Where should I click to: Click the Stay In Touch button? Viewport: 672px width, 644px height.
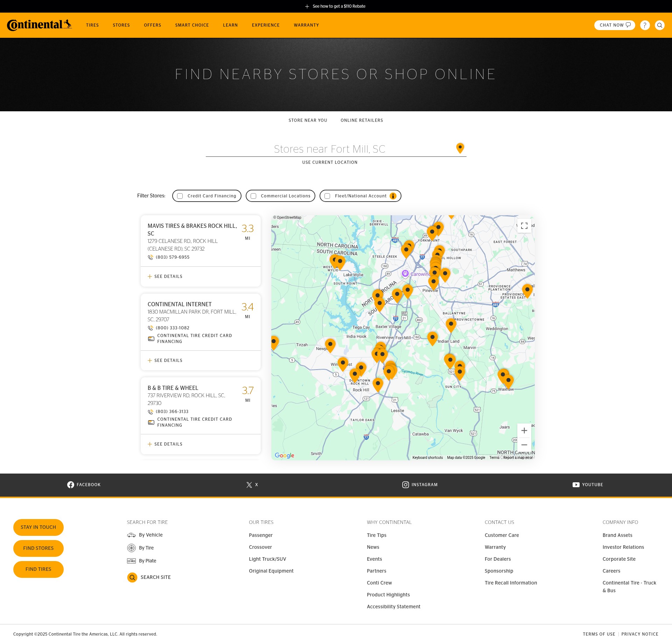38,527
